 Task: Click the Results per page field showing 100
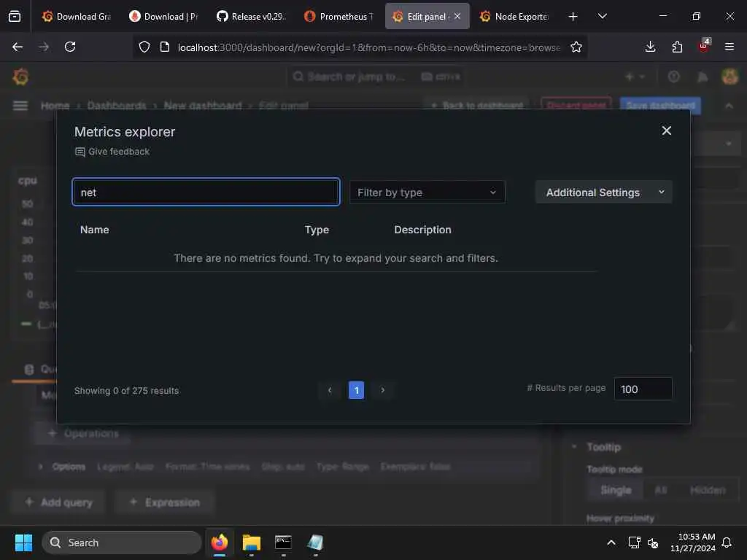coord(643,389)
